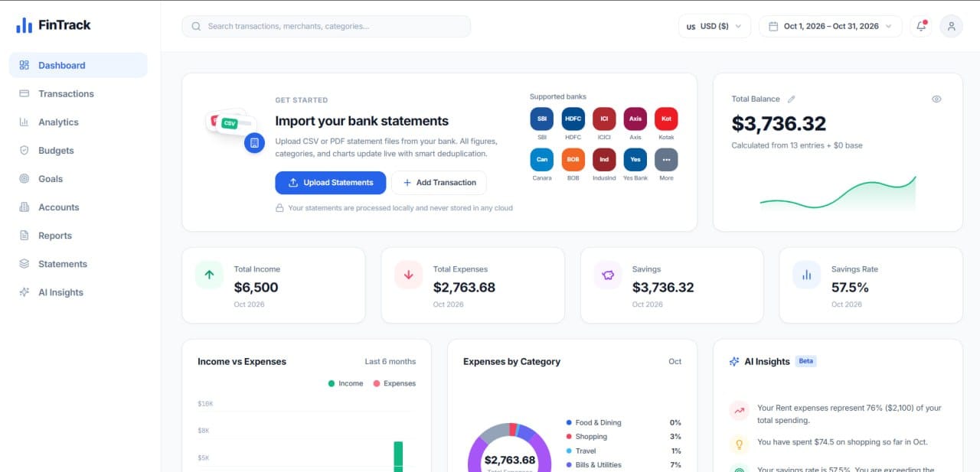Click the Total Expenses down-arrow icon
980x472 pixels.
pyautogui.click(x=408, y=275)
